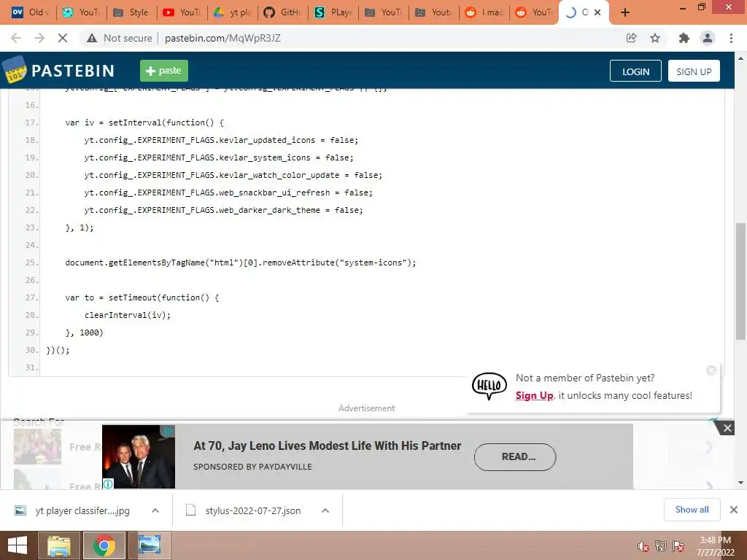Click the SIGN UP button in header
The width and height of the screenshot is (747, 560).
694,71
